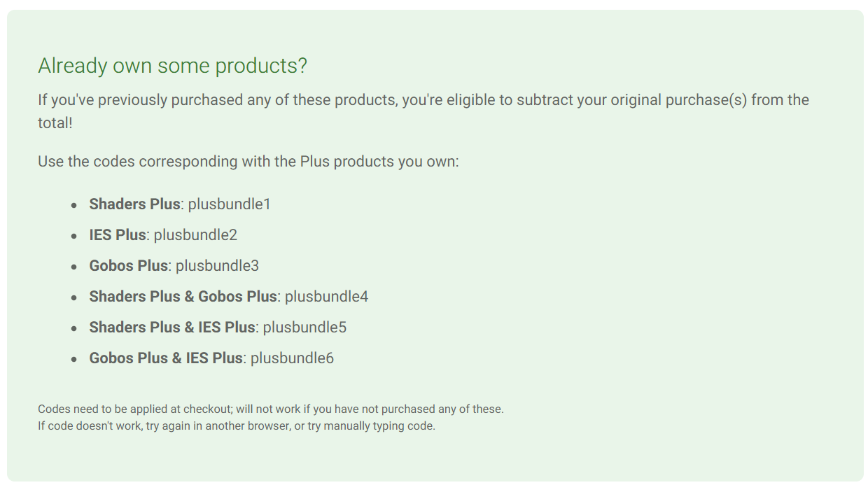The image size is (868, 485).
Task: Select the plusbundle5 code text
Action: [x=305, y=328]
